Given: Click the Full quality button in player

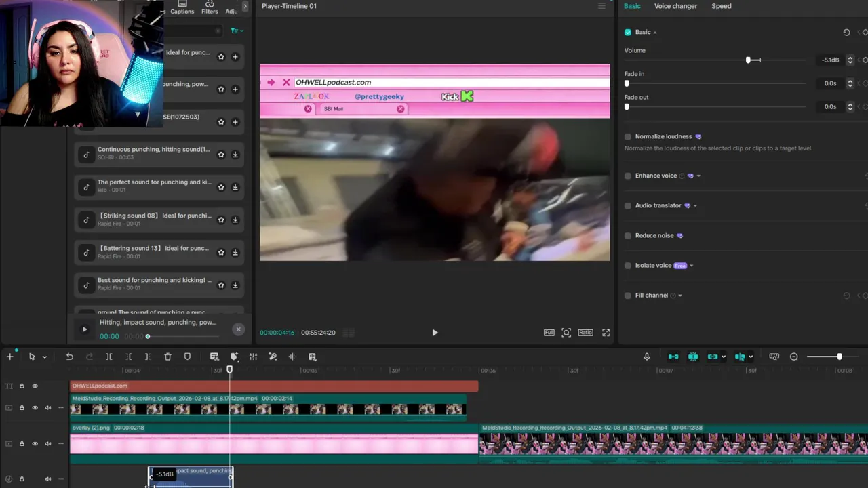Looking at the screenshot, I should (x=549, y=333).
